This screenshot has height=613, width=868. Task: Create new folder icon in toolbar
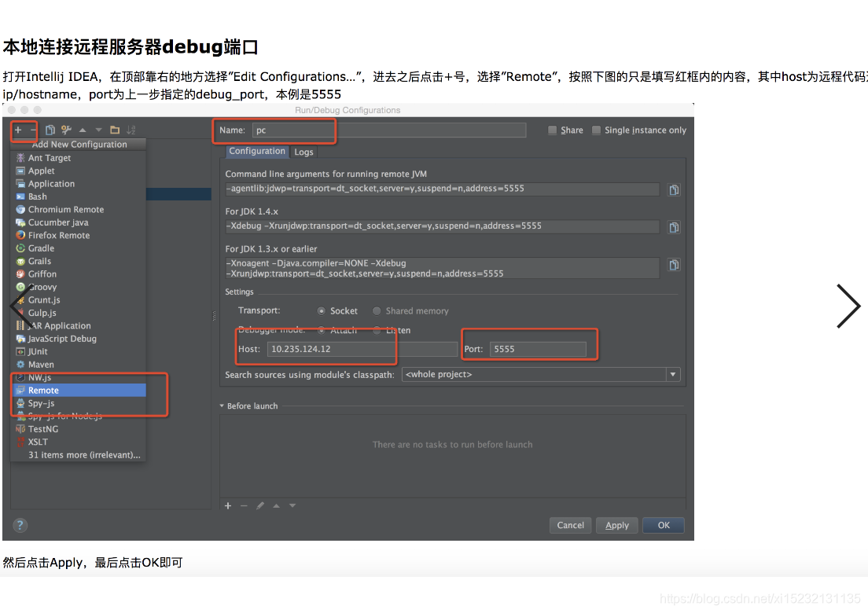[x=115, y=130]
